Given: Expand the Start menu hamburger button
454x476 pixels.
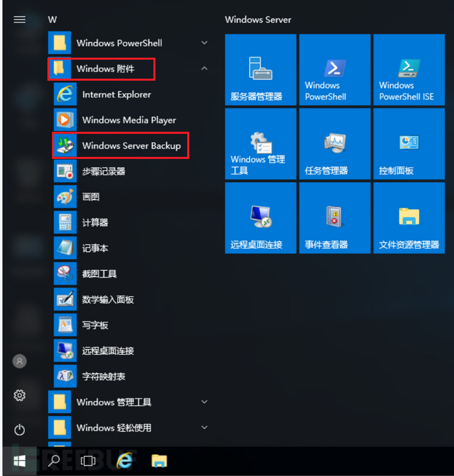Looking at the screenshot, I should [20, 20].
